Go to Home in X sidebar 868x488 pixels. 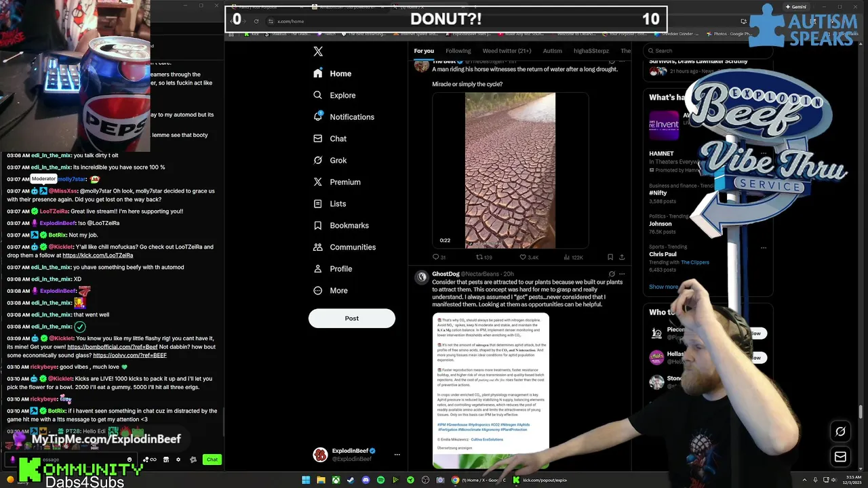(x=332, y=73)
